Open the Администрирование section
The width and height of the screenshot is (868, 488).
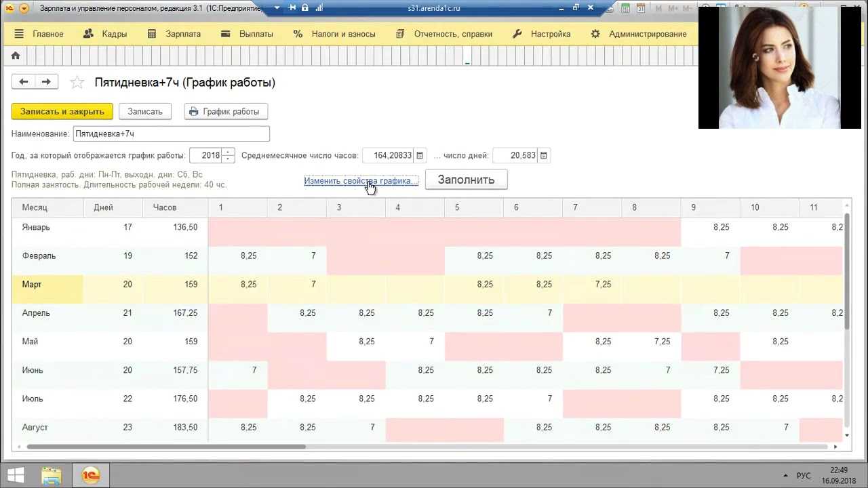click(x=639, y=34)
